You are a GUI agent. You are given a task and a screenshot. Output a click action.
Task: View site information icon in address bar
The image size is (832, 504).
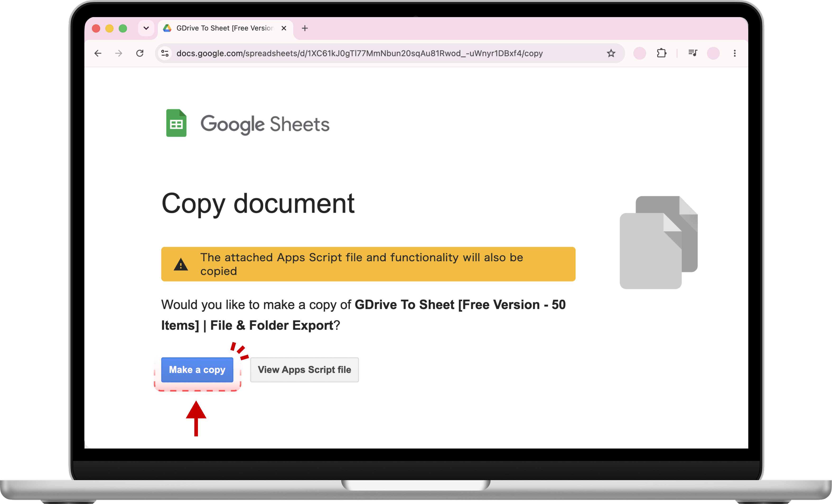[165, 53]
